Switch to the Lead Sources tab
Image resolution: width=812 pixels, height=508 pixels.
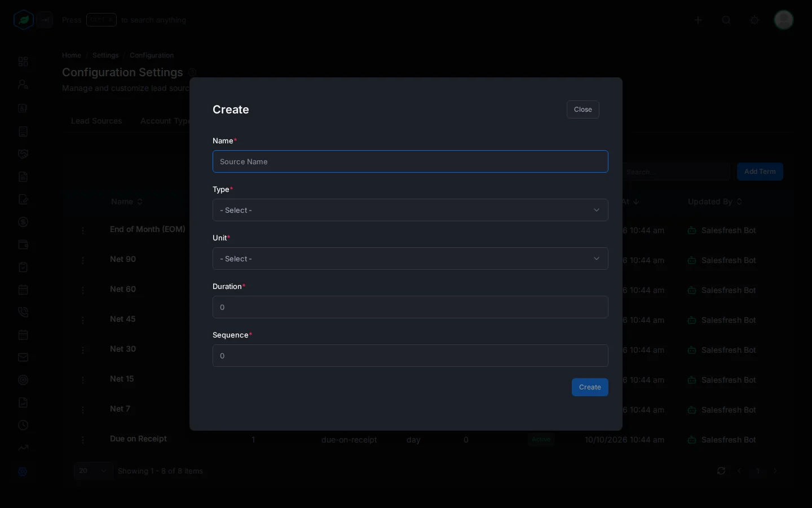(96, 121)
